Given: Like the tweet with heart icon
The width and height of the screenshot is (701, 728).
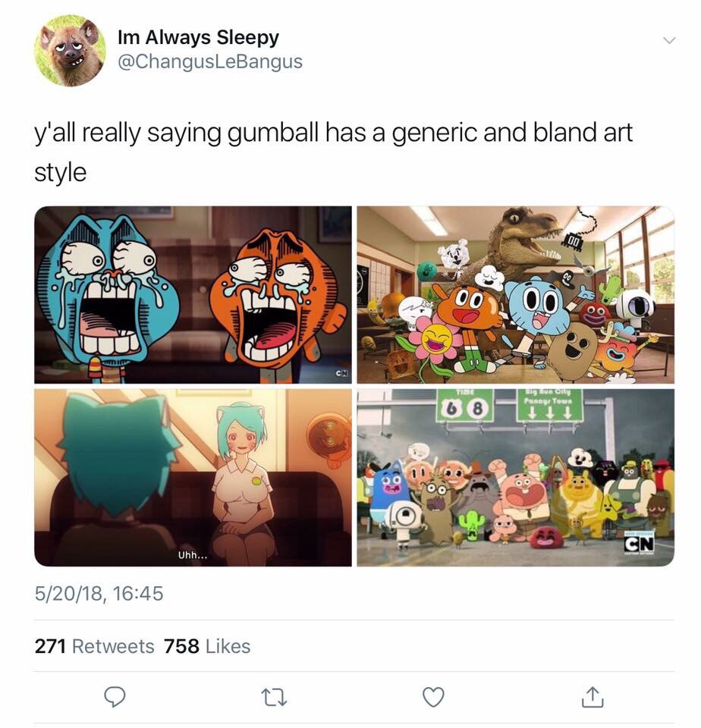Looking at the screenshot, I should 433,696.
